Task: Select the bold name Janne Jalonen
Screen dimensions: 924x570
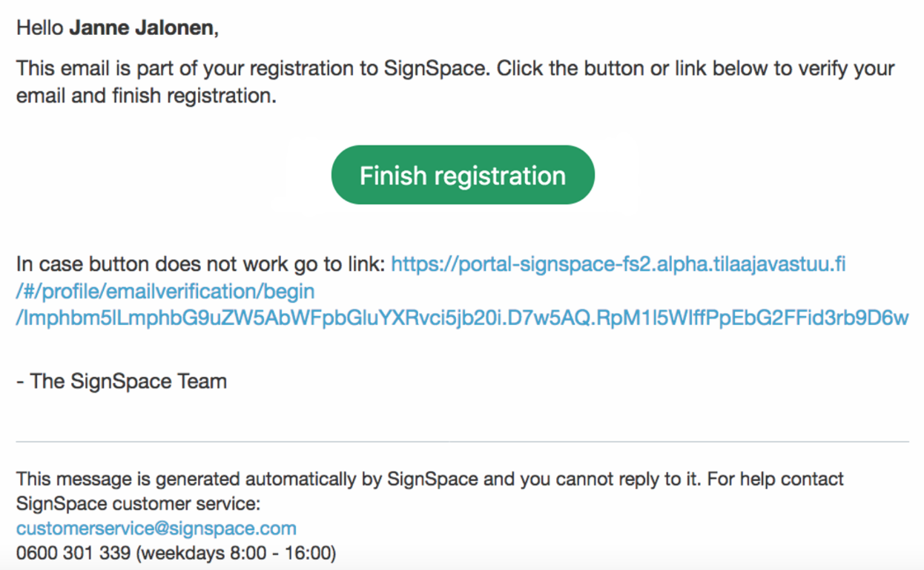Action: (x=142, y=28)
